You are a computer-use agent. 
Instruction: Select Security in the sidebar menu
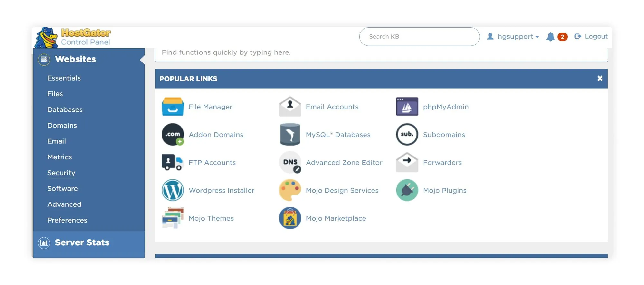pos(61,173)
